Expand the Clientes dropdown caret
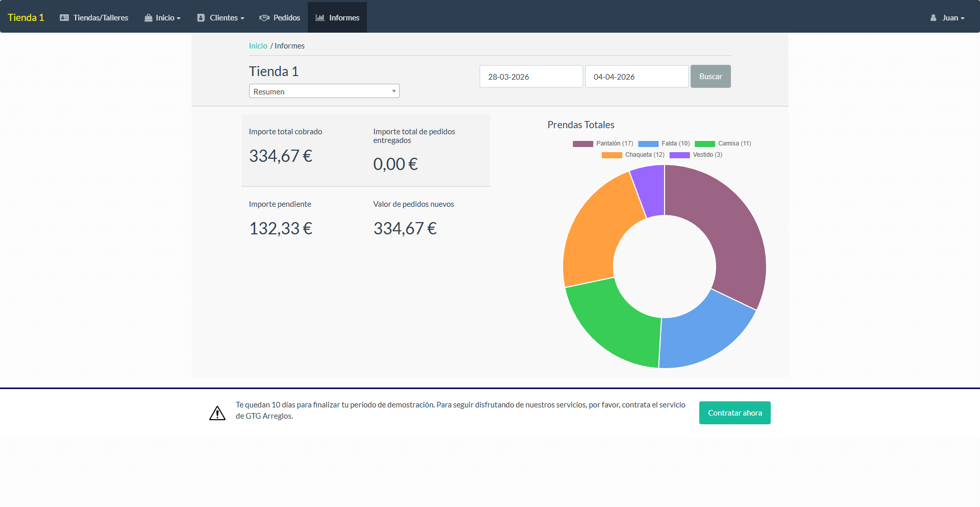980x507 pixels. point(242,18)
